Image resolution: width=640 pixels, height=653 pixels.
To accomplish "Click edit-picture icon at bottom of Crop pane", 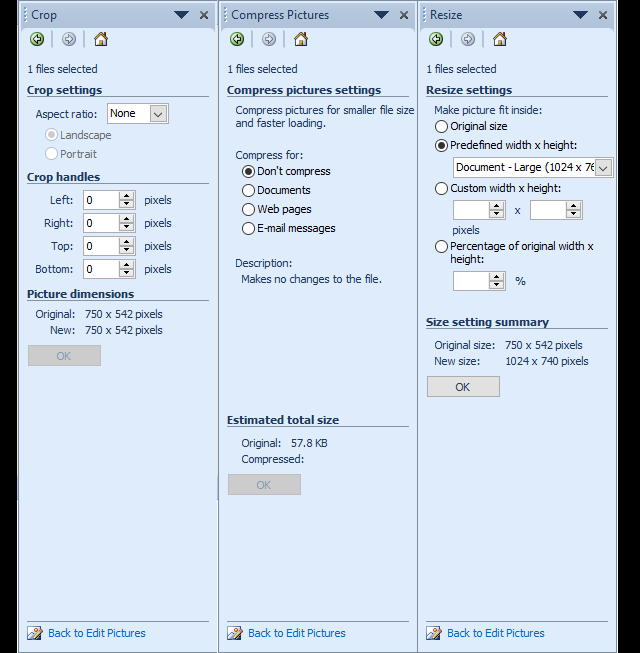I will click(35, 633).
